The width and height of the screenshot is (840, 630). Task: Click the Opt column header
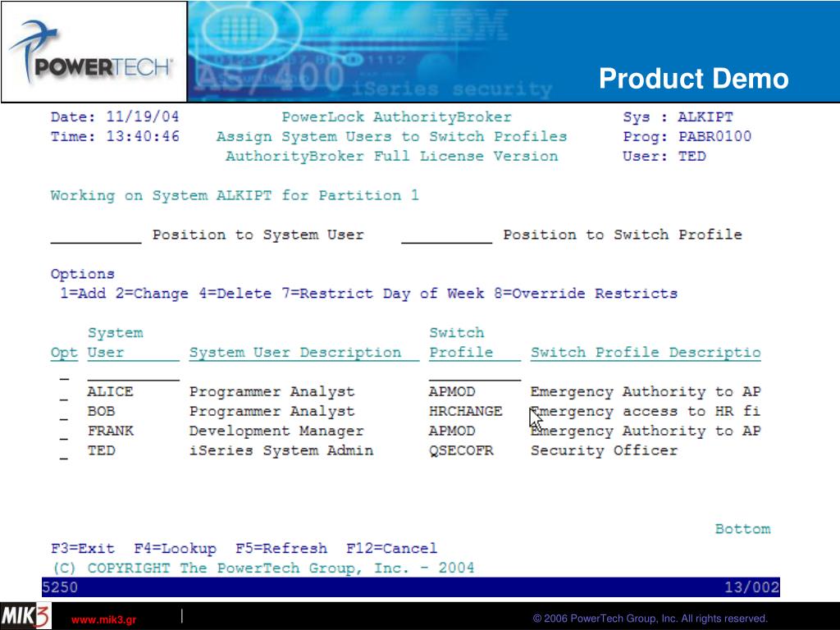point(64,353)
